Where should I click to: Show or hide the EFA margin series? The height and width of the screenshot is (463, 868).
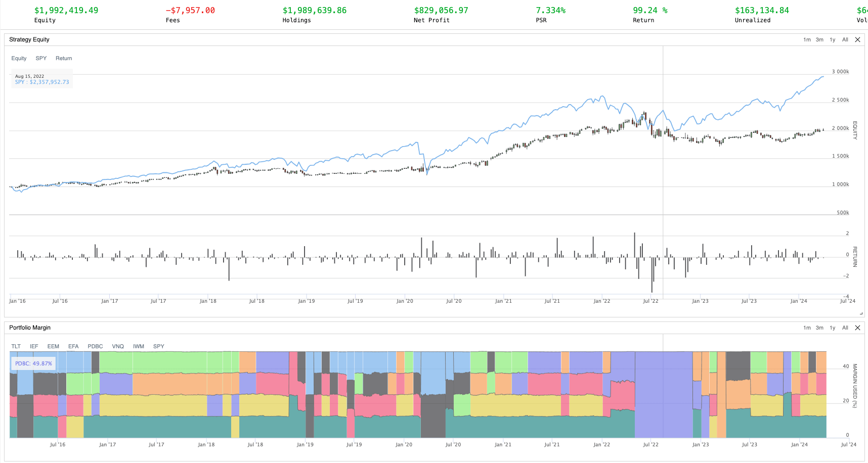pyautogui.click(x=73, y=347)
